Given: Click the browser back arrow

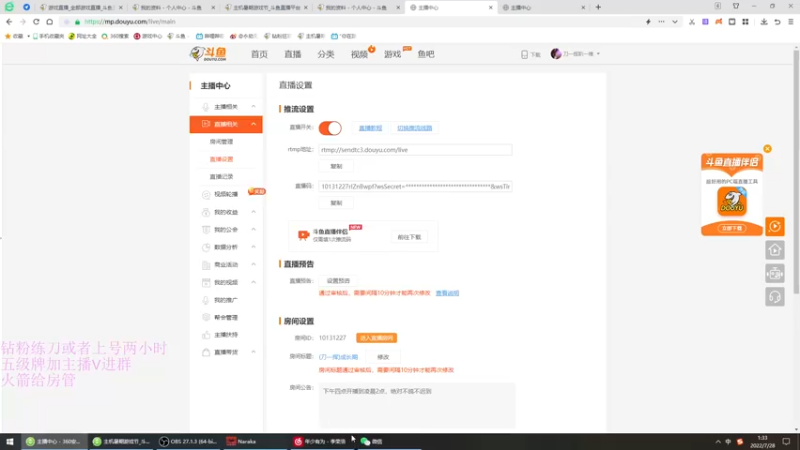Looking at the screenshot, I should pos(9,22).
